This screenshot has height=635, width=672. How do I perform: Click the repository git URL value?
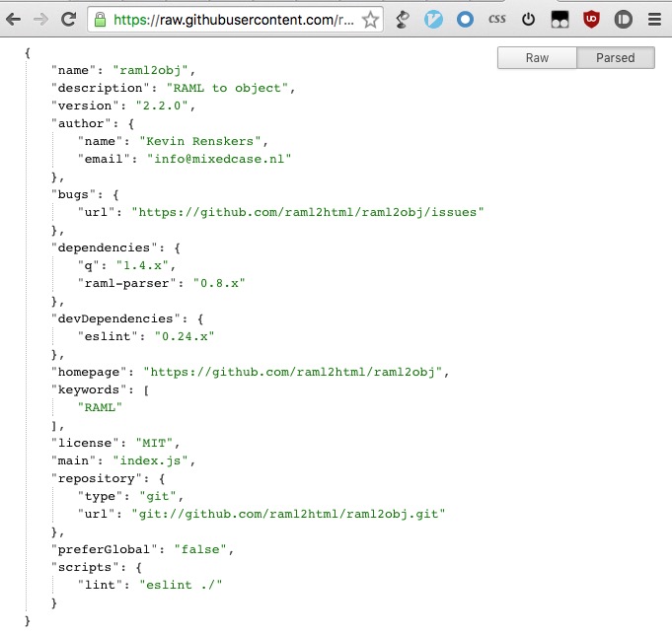click(x=288, y=513)
